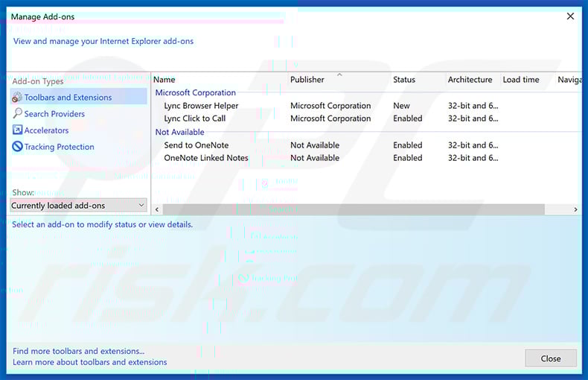This screenshot has height=380, width=588.
Task: Select the Lync Click to Call add-on
Action: point(194,118)
